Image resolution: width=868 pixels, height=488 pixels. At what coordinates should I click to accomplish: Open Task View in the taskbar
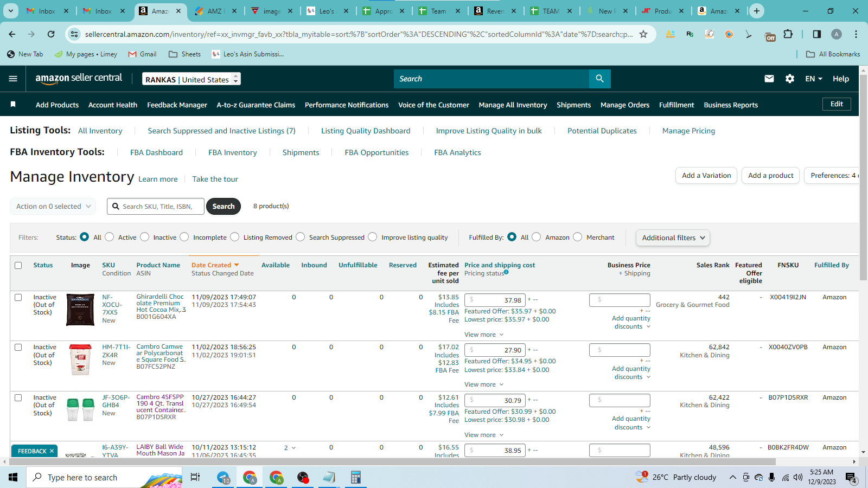click(195, 477)
